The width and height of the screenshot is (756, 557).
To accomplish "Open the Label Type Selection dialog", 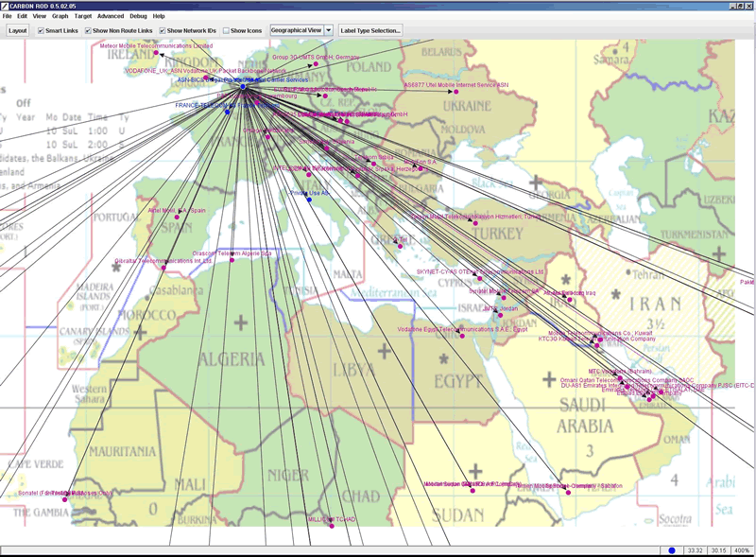I will [x=370, y=30].
